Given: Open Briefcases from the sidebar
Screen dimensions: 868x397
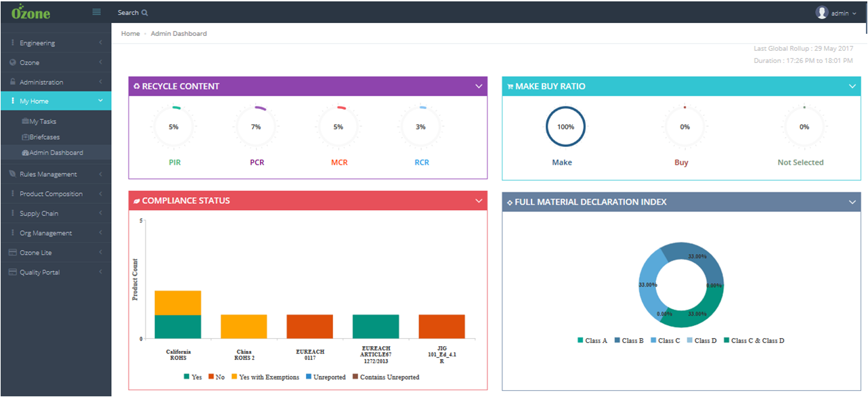Looking at the screenshot, I should [44, 137].
